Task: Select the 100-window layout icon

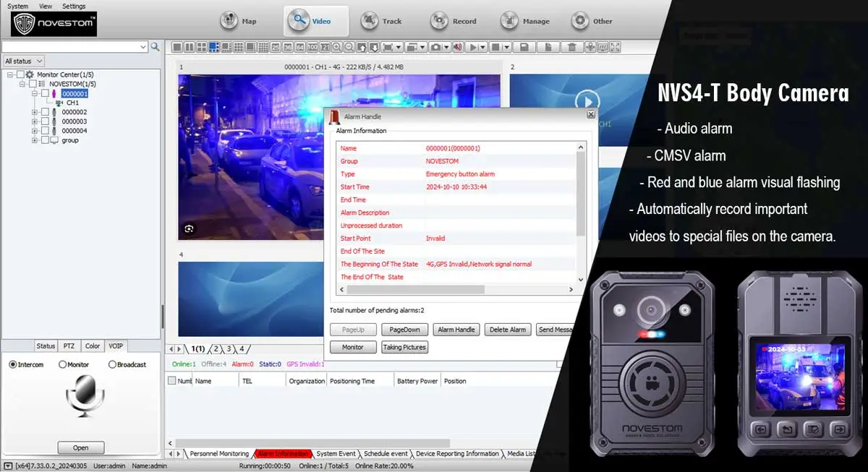Action: coord(312,47)
